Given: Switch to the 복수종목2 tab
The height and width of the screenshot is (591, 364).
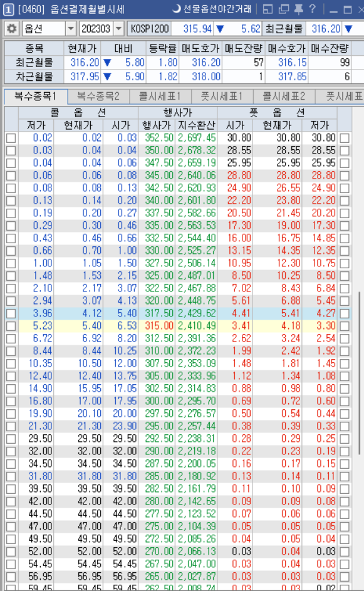Looking at the screenshot, I should pyautogui.click(x=98, y=97).
